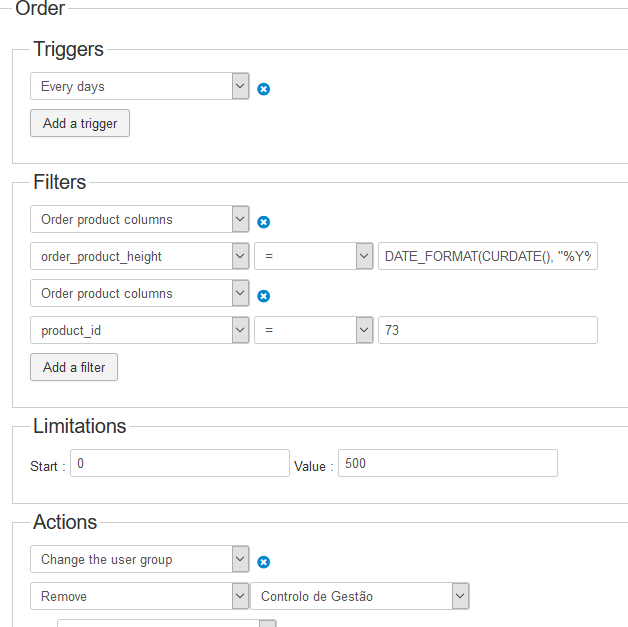Open the "Change the user group" dropdown
The width and height of the screenshot is (628, 627).
click(140, 559)
